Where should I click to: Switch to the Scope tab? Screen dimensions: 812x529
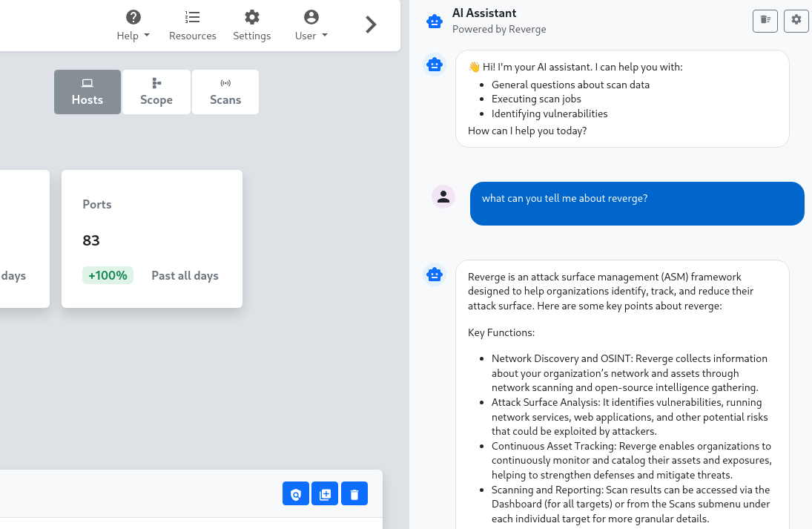[x=156, y=92]
